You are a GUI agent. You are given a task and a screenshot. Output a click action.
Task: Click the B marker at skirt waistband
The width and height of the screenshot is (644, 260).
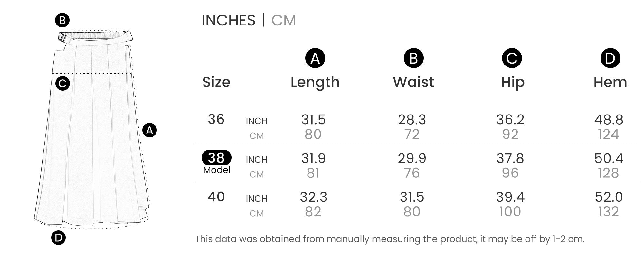(62, 20)
